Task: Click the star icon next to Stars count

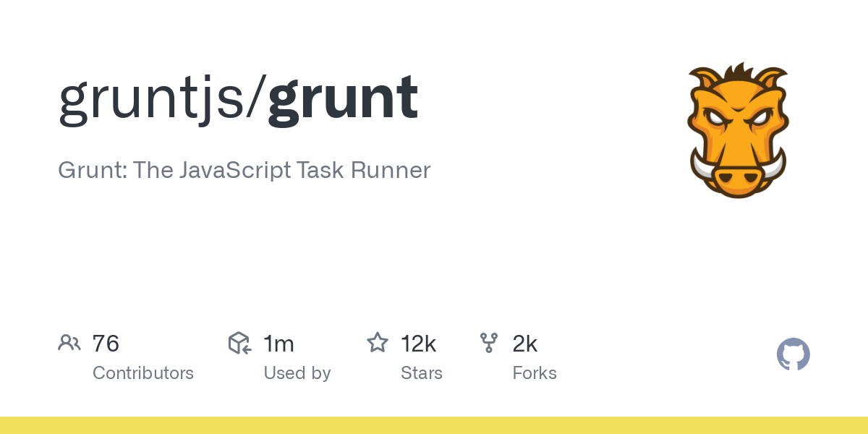Action: tap(378, 342)
